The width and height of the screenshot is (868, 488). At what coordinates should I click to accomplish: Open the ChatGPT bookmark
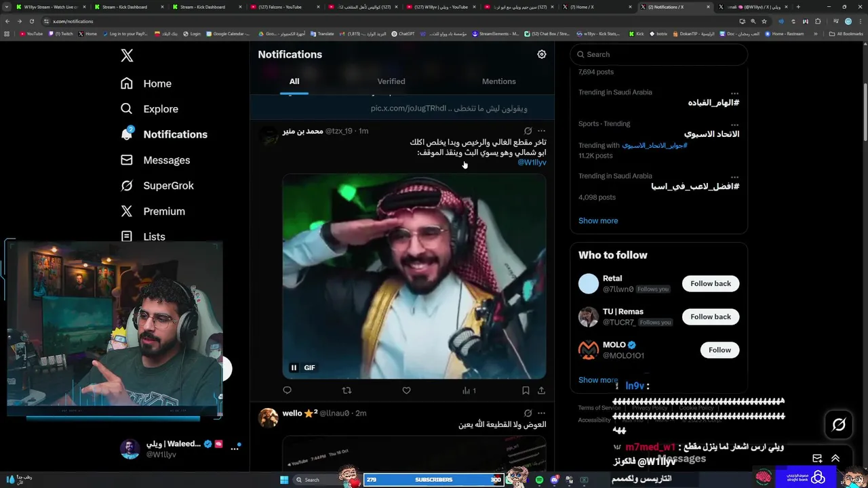[403, 33]
